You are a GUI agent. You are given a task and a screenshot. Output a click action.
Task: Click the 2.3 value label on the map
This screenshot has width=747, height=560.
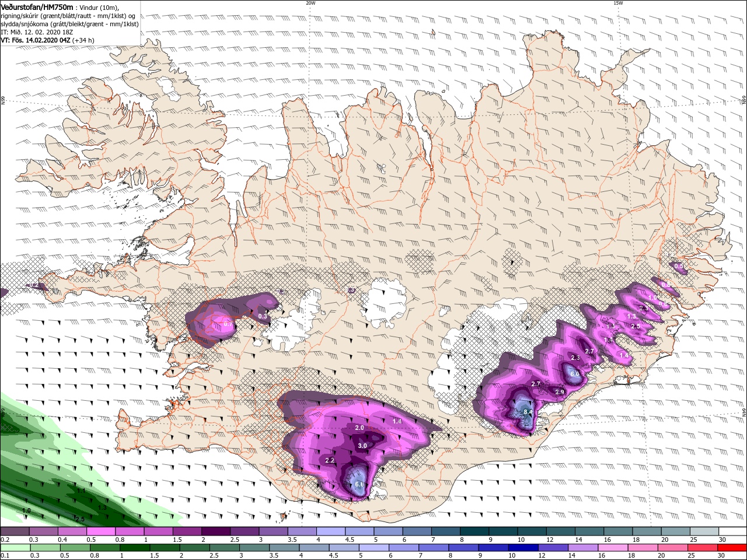tap(575, 358)
